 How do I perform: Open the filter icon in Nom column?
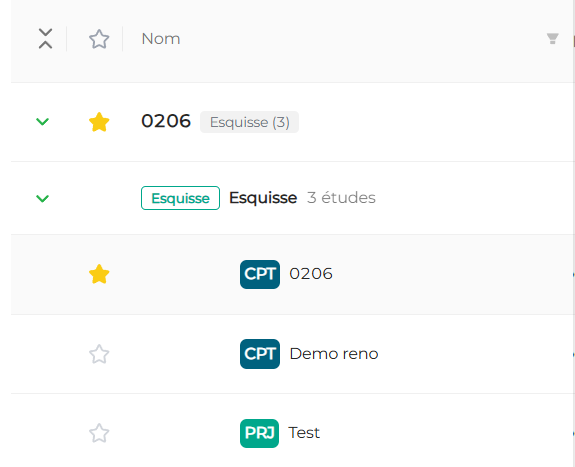click(x=552, y=39)
